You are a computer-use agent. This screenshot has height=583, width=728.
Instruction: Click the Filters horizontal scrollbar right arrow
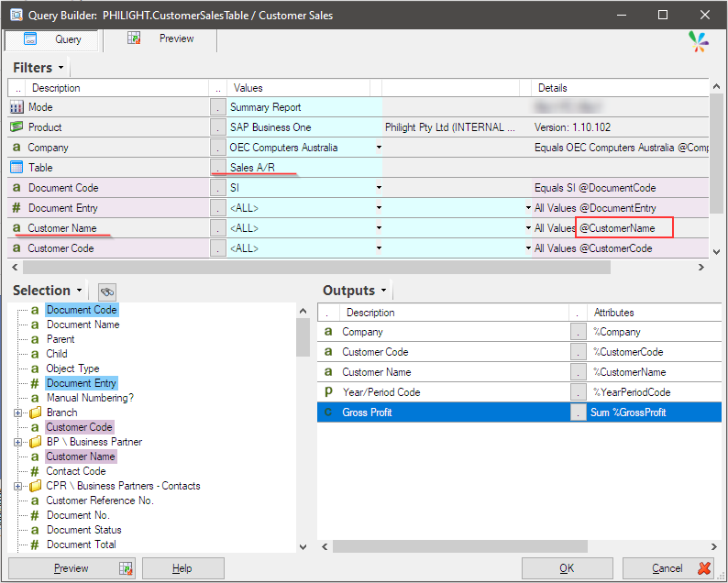pyautogui.click(x=701, y=268)
